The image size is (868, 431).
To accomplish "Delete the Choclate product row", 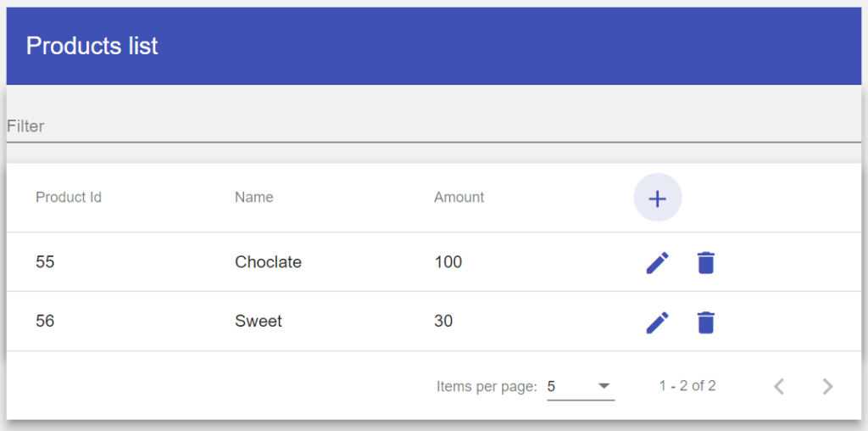I will coord(705,263).
